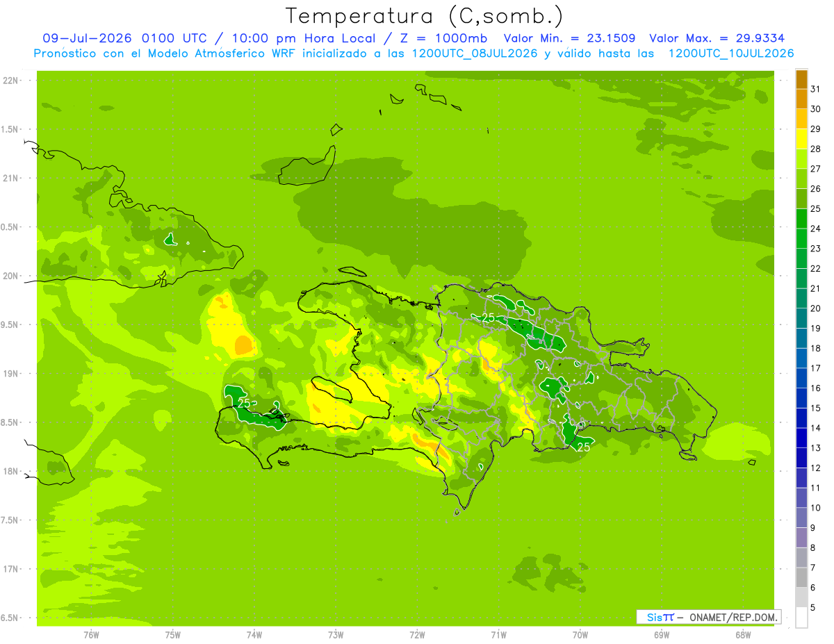Click 'Valor Min. = 23.1509' in header
Image resolution: width=834 pixels, height=644 pixels.
tap(569, 38)
